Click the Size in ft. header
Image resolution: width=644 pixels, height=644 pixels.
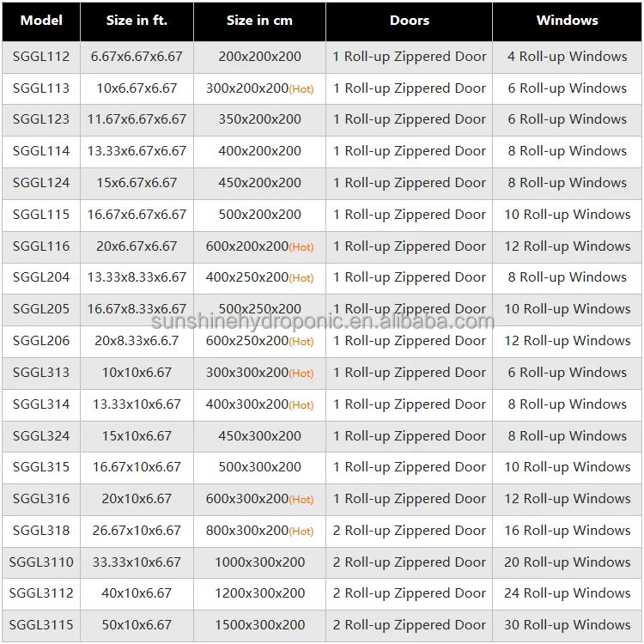[137, 21]
